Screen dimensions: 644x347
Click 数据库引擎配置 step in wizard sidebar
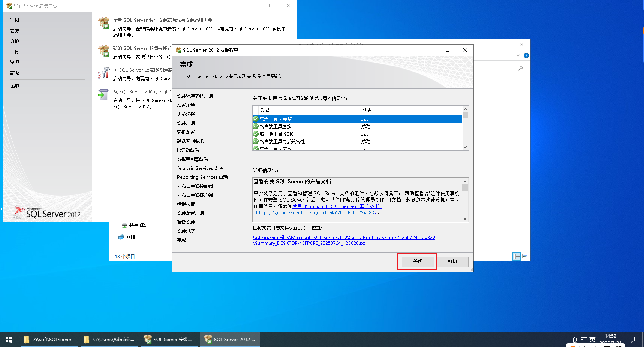click(193, 159)
